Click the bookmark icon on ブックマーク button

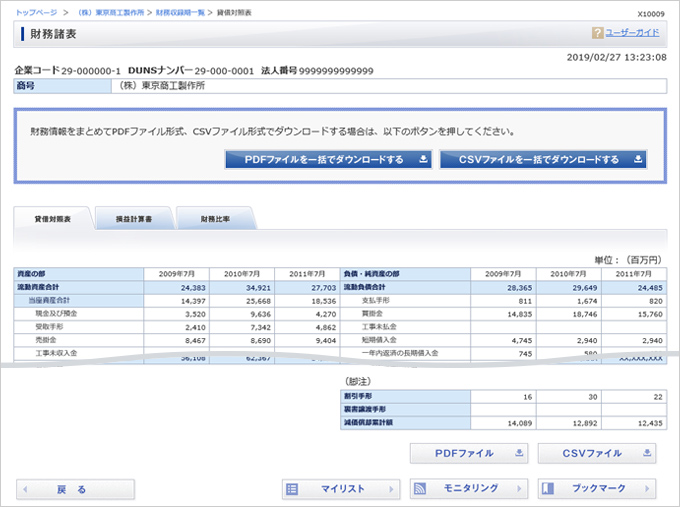pyautogui.click(x=548, y=489)
